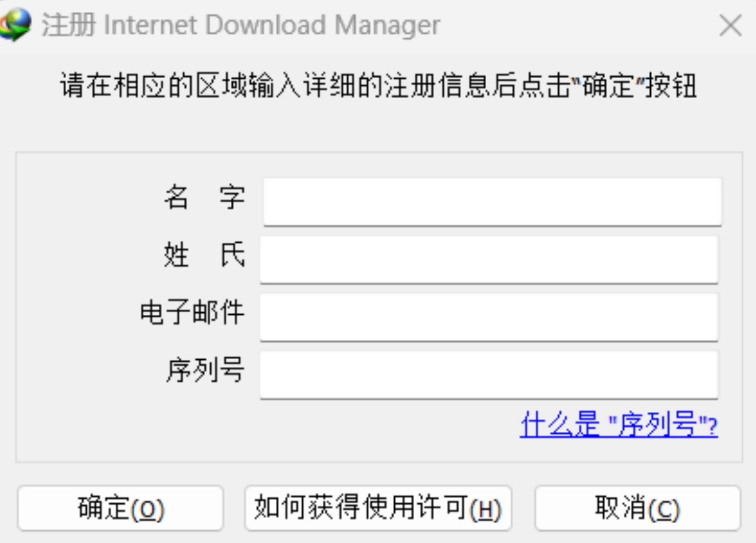Image resolution: width=756 pixels, height=543 pixels.
Task: Open the 什么是"序列号"? help link
Action: 618,425
